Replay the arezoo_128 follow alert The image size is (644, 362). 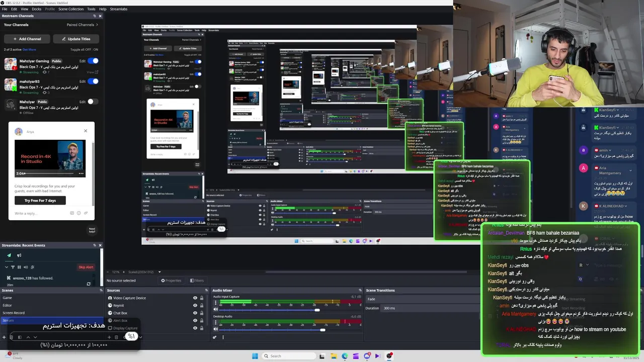tap(89, 284)
